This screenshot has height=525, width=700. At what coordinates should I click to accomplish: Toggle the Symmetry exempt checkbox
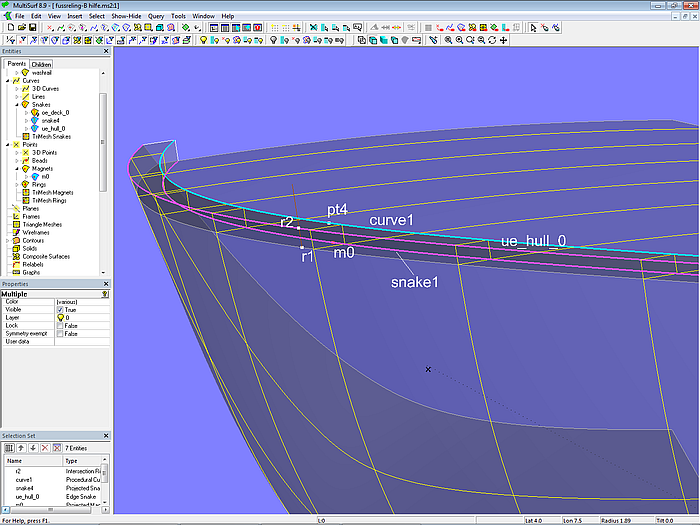pos(61,333)
